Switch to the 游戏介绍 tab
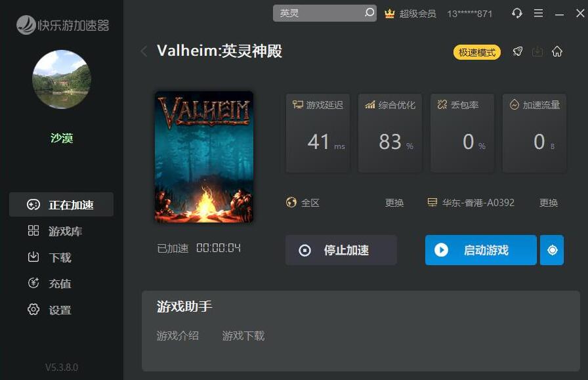The image size is (588, 380). [178, 335]
